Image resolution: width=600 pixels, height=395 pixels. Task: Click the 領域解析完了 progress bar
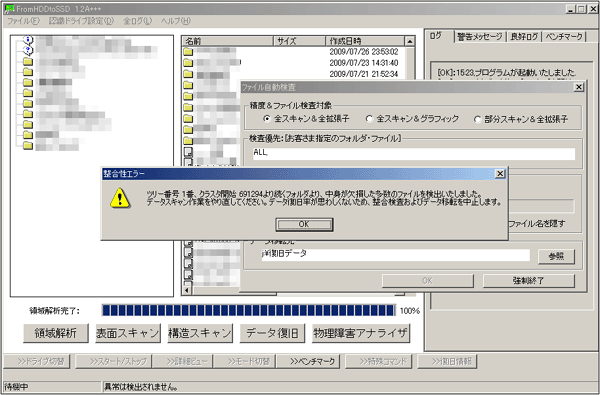coord(249,310)
